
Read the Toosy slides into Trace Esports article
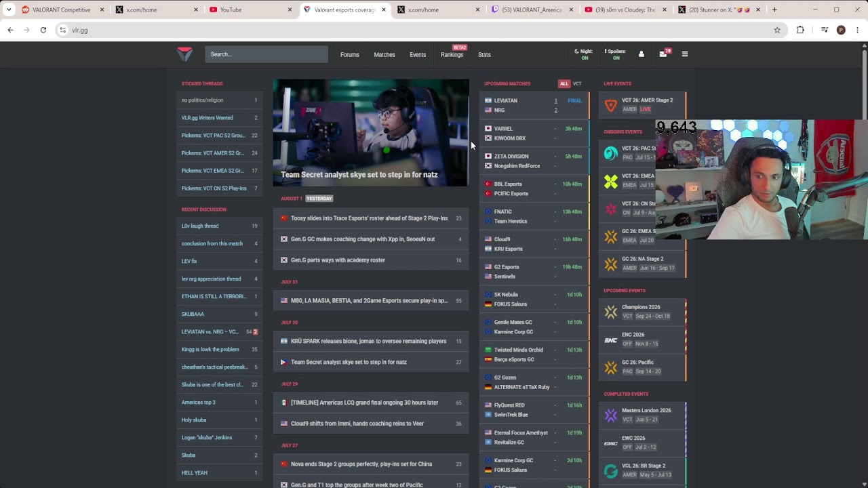tap(371, 218)
